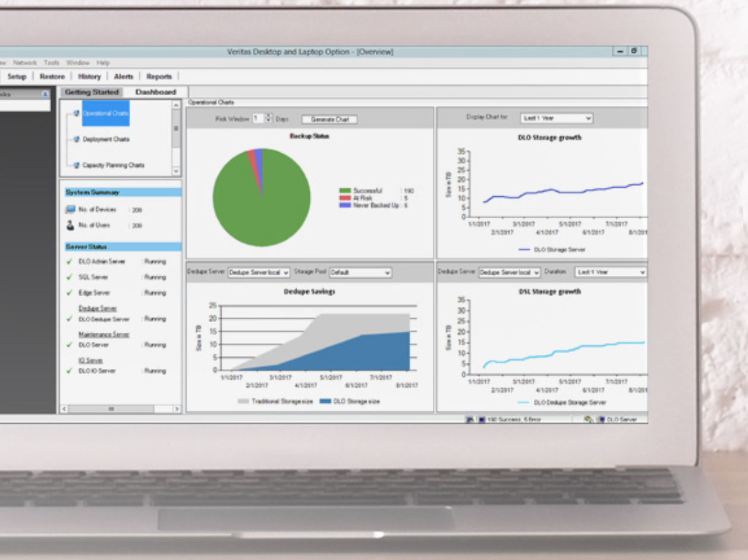Click the backup status icon showing 190 Success, 5 Error
The image size is (748, 560).
(480, 419)
